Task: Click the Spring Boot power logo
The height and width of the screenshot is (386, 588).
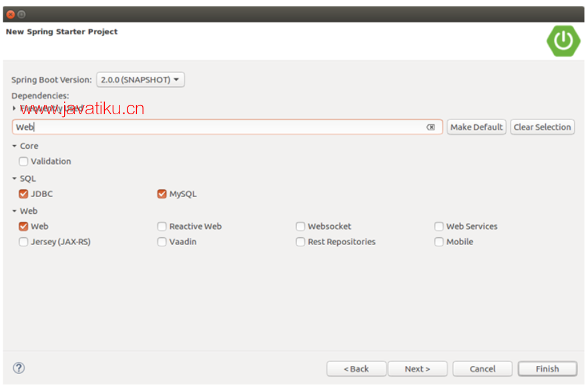Action: pyautogui.click(x=563, y=41)
